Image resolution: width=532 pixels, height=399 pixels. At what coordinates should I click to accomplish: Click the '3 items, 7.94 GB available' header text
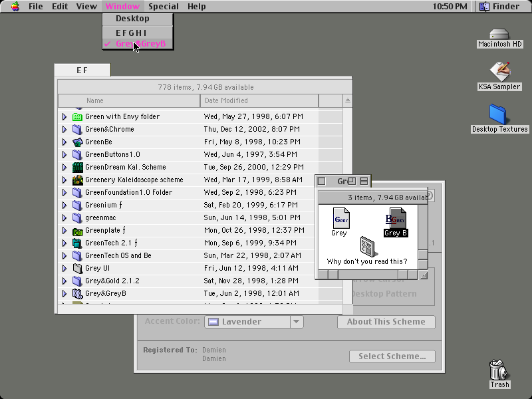click(x=387, y=198)
